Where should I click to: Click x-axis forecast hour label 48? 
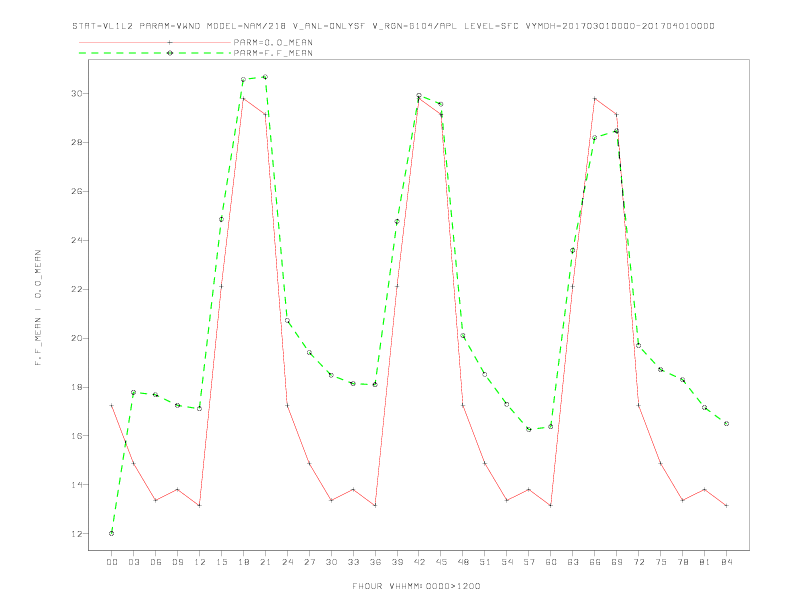click(x=463, y=562)
